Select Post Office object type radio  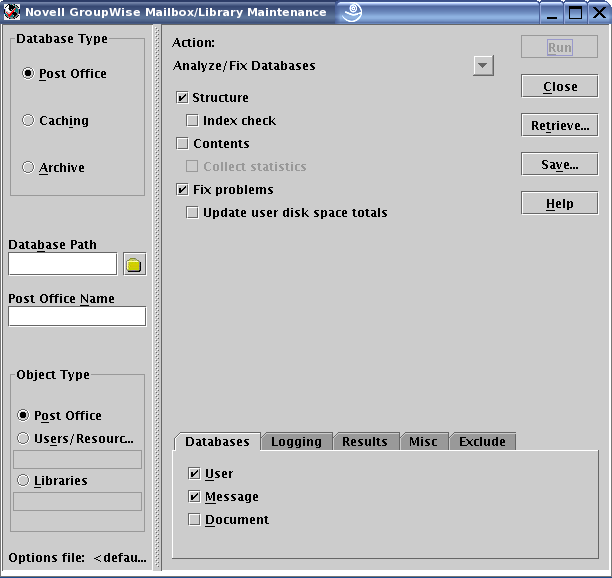(23, 415)
